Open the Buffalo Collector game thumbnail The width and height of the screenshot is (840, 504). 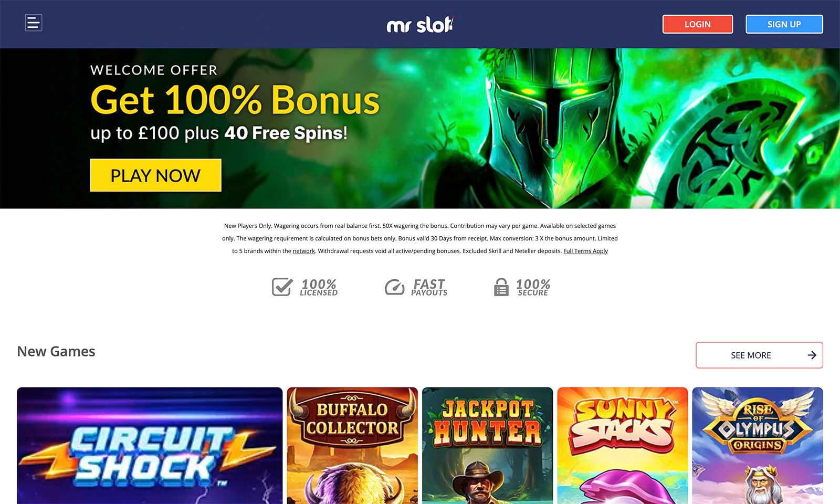[x=352, y=446]
